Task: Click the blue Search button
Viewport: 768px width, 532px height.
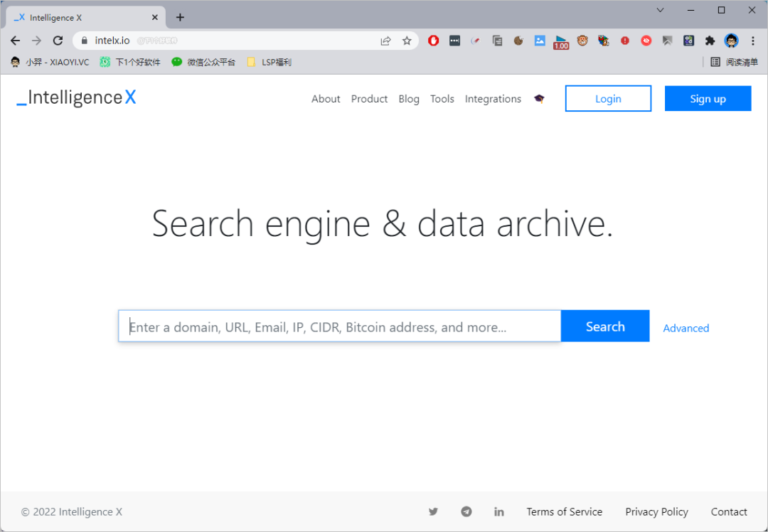Action: pyautogui.click(x=605, y=326)
